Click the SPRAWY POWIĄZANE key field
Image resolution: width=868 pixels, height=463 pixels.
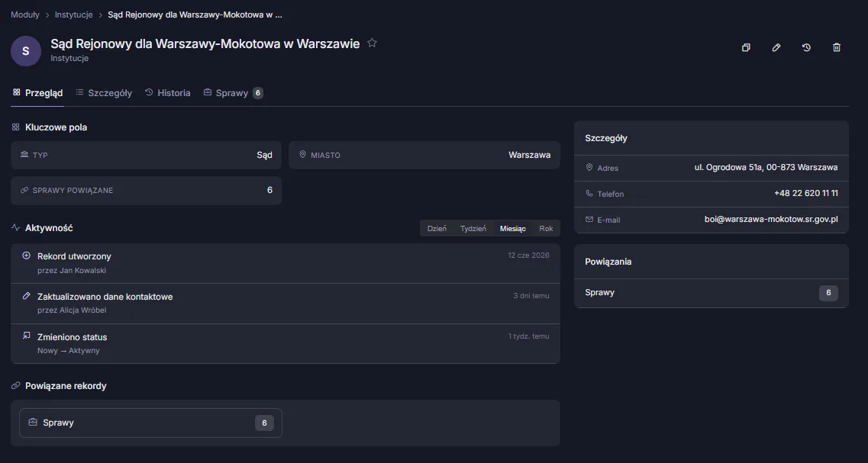click(146, 190)
